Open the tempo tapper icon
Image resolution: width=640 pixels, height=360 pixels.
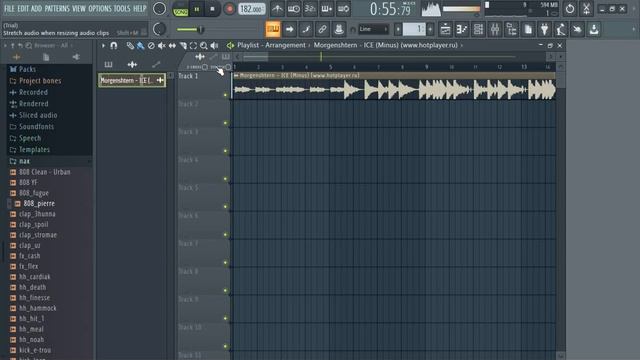click(x=561, y=29)
